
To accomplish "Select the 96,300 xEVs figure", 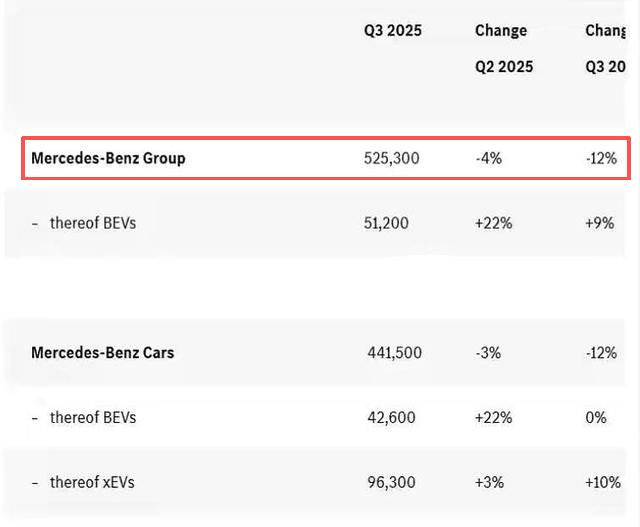I will (x=389, y=482).
